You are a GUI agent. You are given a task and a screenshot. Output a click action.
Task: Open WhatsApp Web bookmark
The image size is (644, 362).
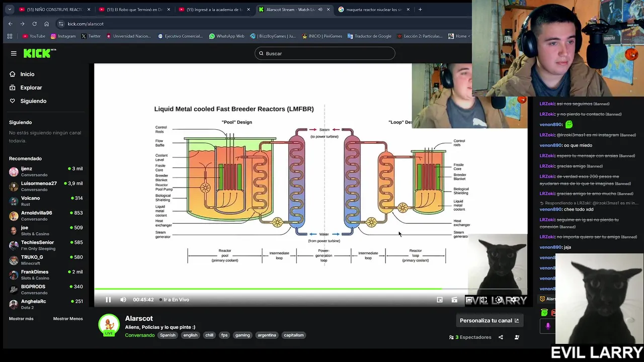click(x=227, y=36)
